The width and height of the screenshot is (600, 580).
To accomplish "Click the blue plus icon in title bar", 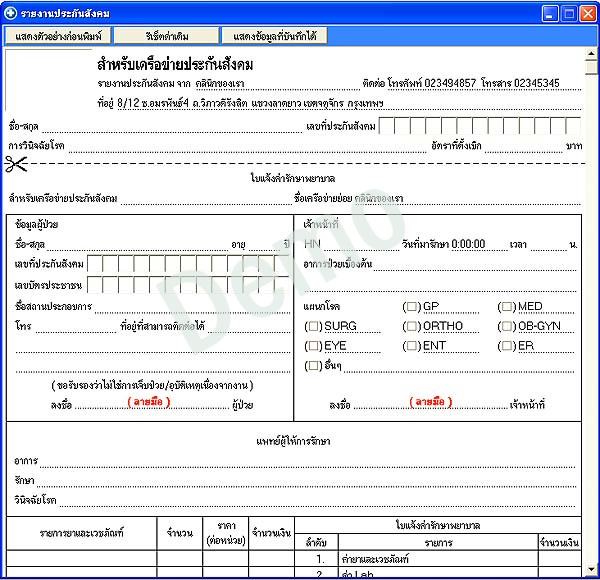I will (x=10, y=13).
